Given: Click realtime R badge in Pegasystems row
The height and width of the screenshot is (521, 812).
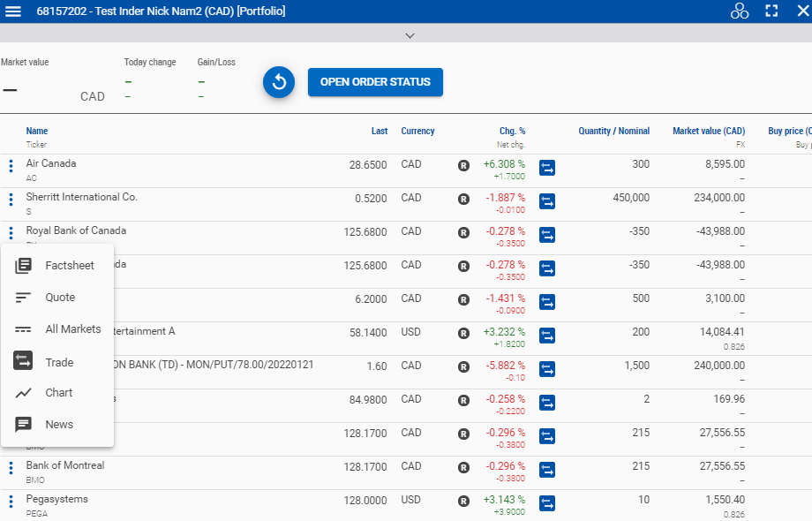Looking at the screenshot, I should click(x=463, y=502).
